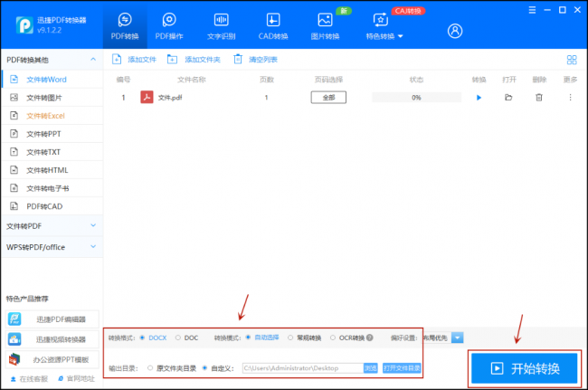Open more options for 文件.pdf
The image size is (588, 390).
click(x=570, y=98)
